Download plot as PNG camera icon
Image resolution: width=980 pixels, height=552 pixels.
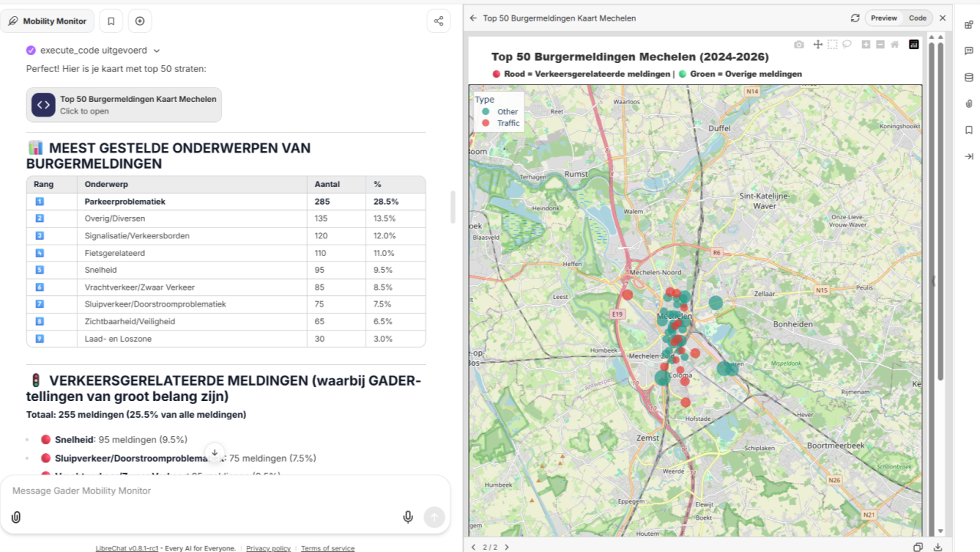[x=799, y=44]
